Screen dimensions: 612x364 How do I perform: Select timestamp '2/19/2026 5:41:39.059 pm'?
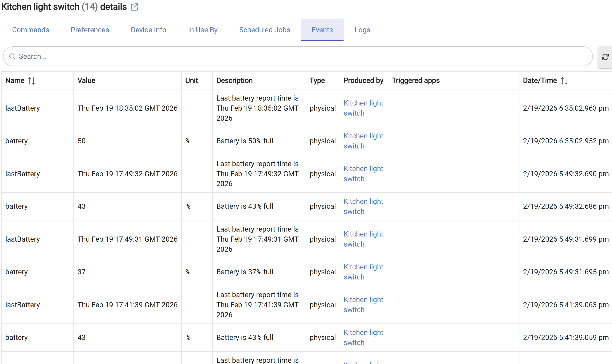(x=566, y=337)
